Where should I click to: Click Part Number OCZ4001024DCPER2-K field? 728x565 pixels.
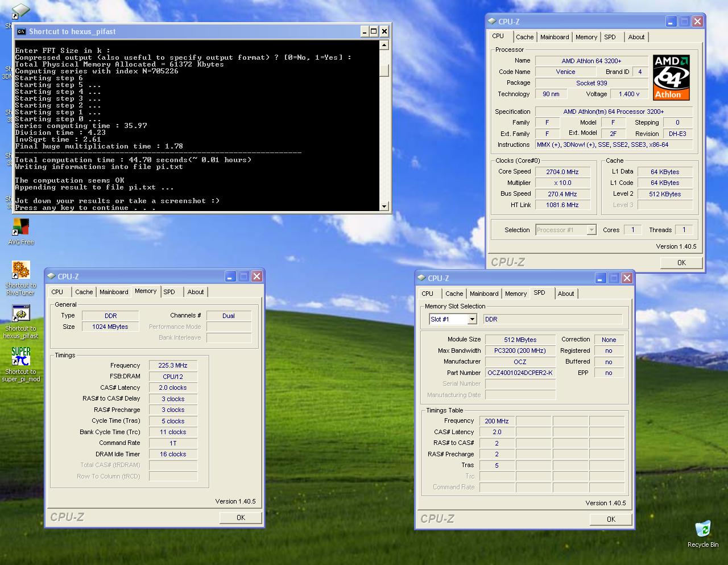(520, 373)
